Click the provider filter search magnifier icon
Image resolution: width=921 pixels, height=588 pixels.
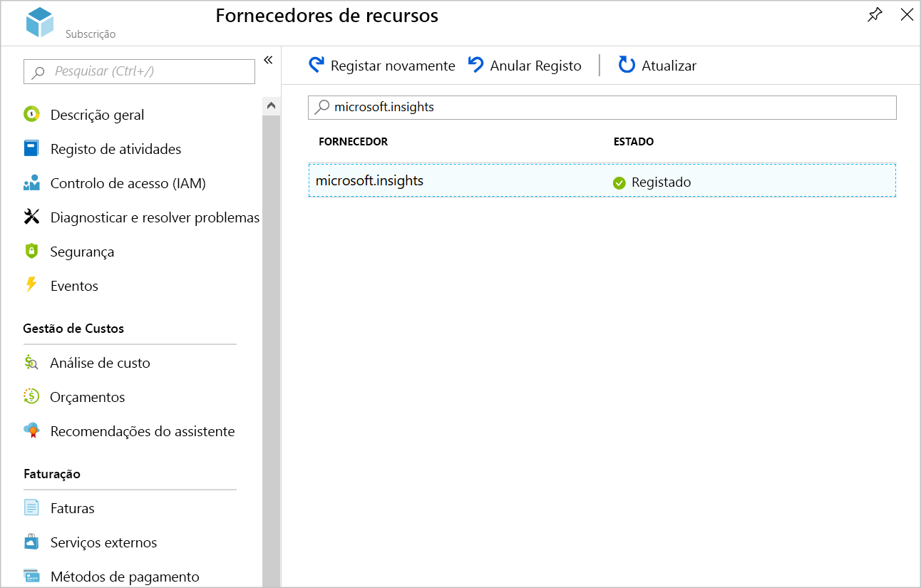[x=322, y=107]
